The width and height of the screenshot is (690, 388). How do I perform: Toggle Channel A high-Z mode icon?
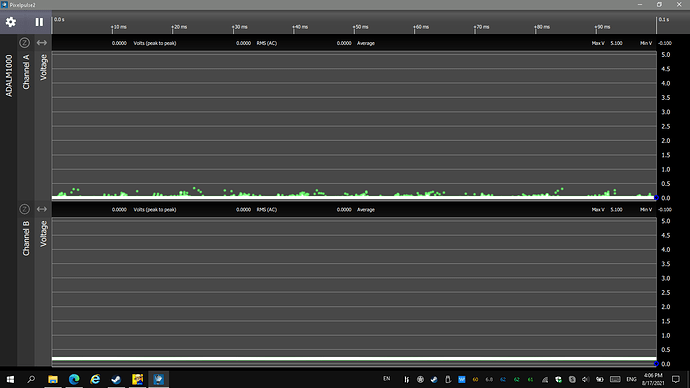pos(25,43)
